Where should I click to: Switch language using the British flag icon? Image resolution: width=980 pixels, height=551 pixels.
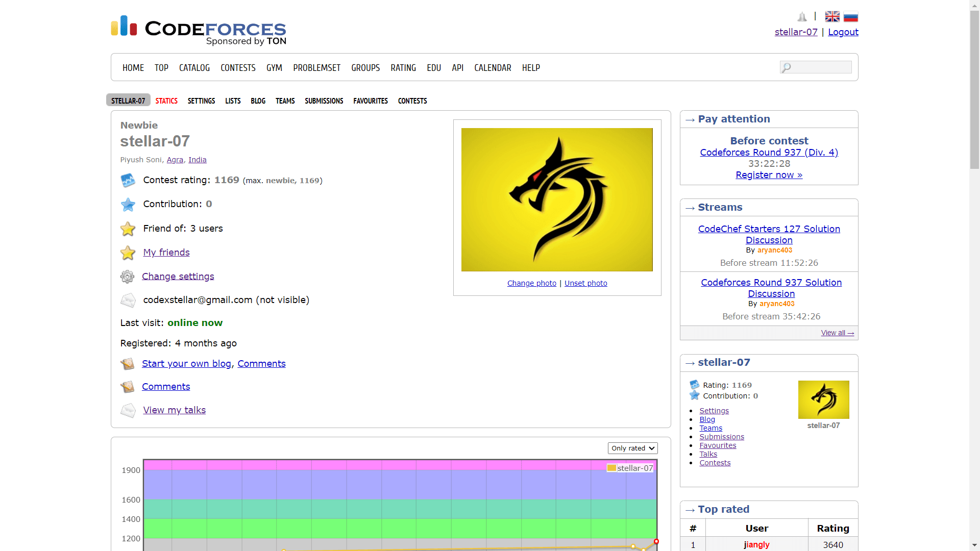(x=832, y=17)
